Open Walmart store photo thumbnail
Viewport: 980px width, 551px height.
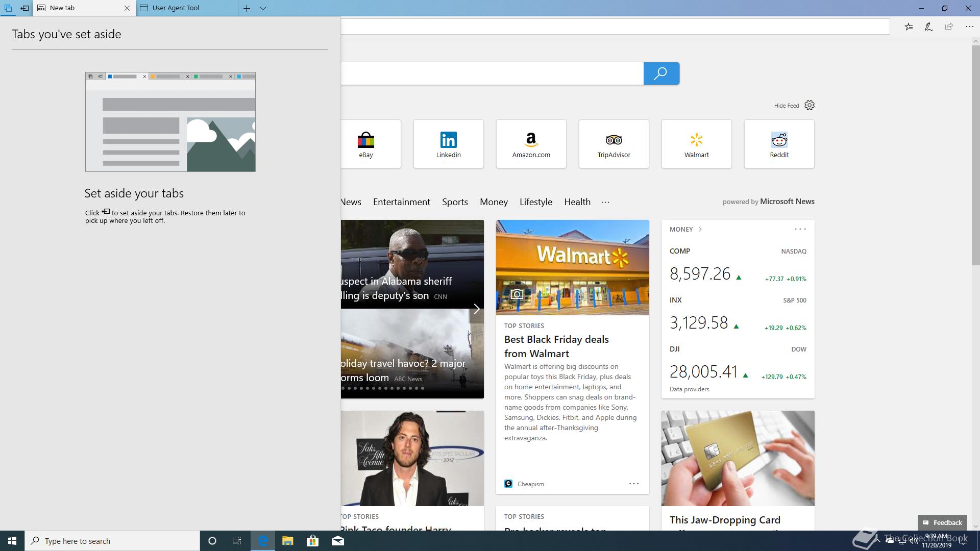point(573,268)
